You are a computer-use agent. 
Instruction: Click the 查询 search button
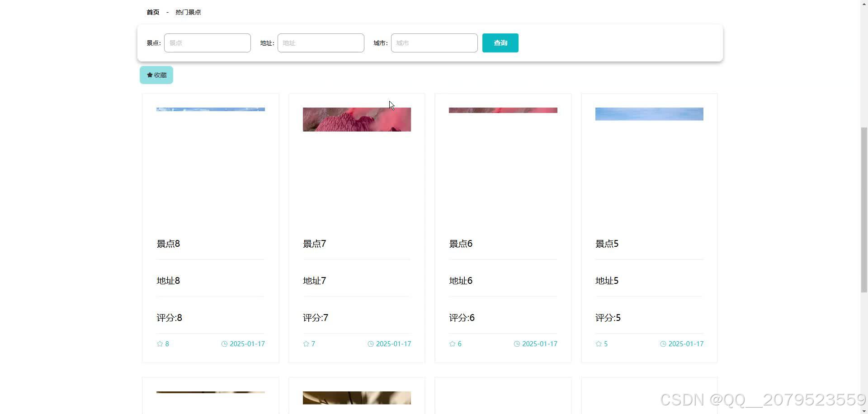click(500, 43)
